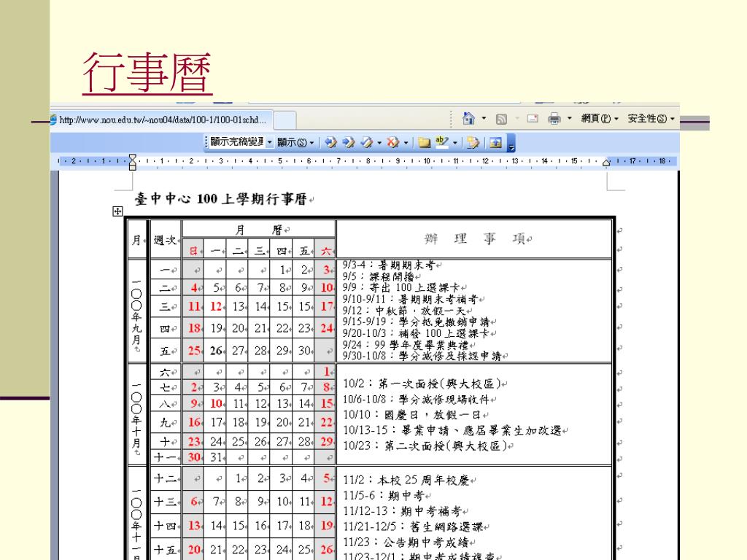
Task: Click the text 9/24:99學年度畢業典禮
Action: (406, 345)
